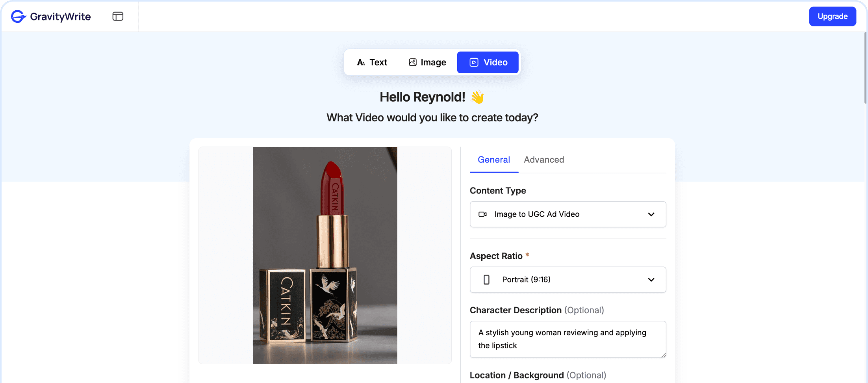
Task: Open the Advanced settings tab
Action: tap(544, 160)
